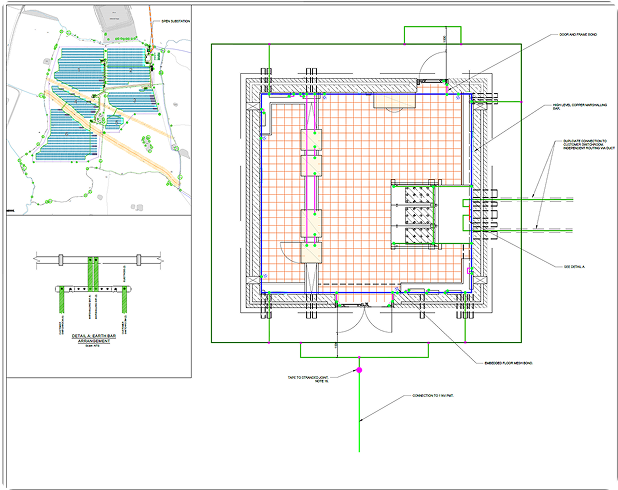Click the left green customer strap in Detail A
Viewport: 618px width, 490px height.
click(61, 300)
